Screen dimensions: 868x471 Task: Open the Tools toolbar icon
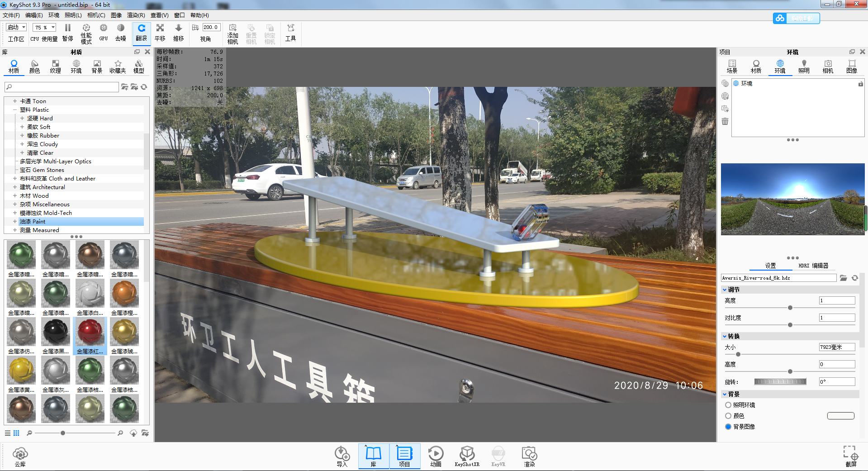click(290, 33)
